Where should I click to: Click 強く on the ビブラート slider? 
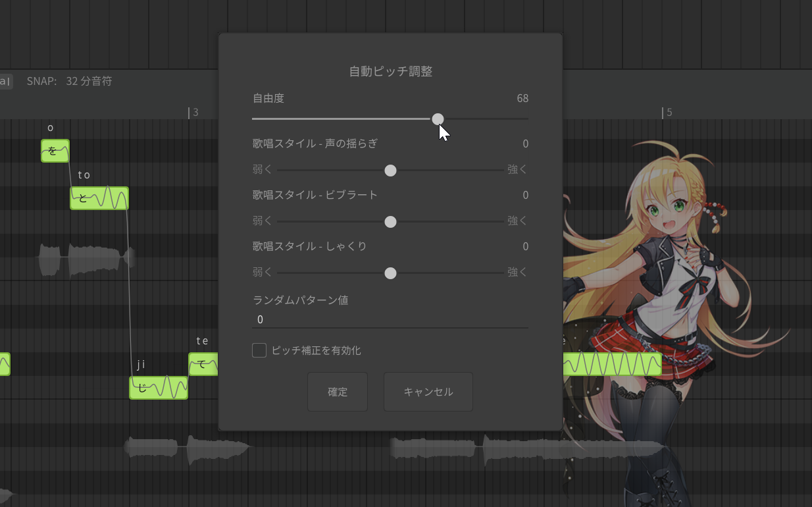518,221
